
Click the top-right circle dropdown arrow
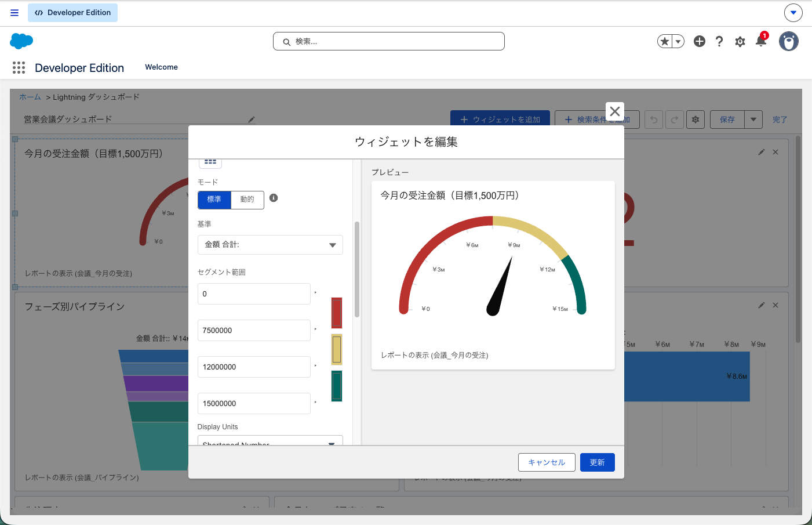[793, 12]
